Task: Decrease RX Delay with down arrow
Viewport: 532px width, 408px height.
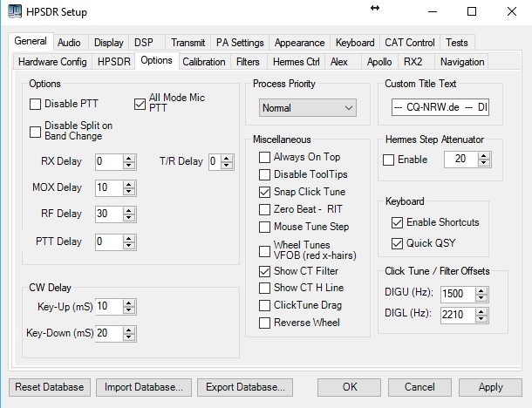Action: pyautogui.click(x=128, y=165)
